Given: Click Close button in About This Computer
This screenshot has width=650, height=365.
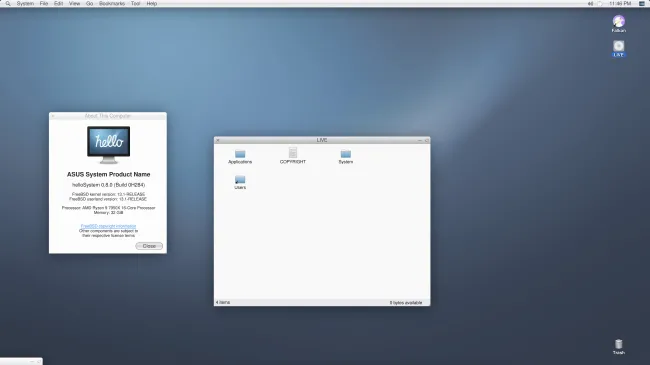Looking at the screenshot, I should click(149, 246).
